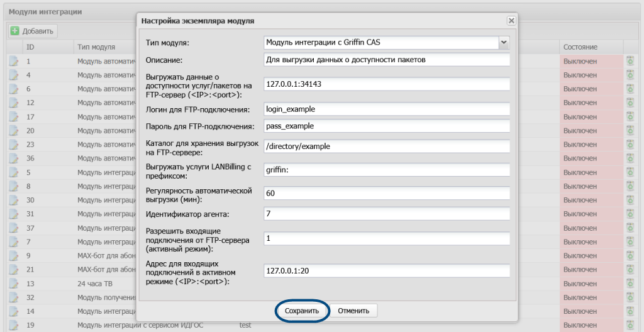Screen dimensions: 644x332
Task: Click the edit icon for row ID 30
Action: click(14, 200)
